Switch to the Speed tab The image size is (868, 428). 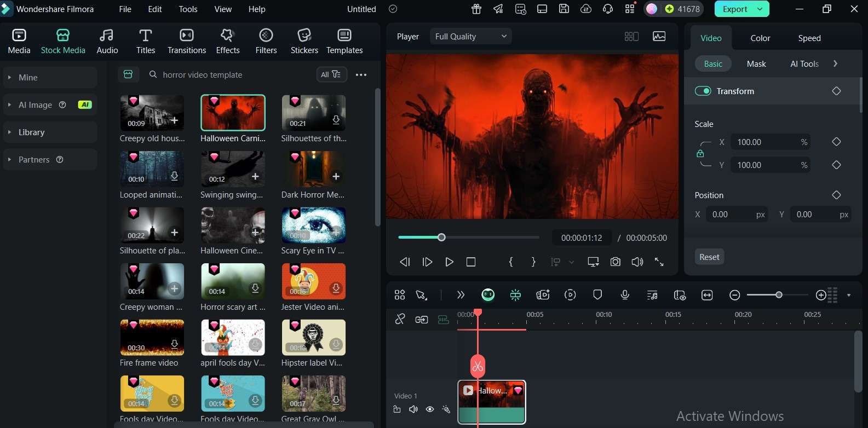809,38
